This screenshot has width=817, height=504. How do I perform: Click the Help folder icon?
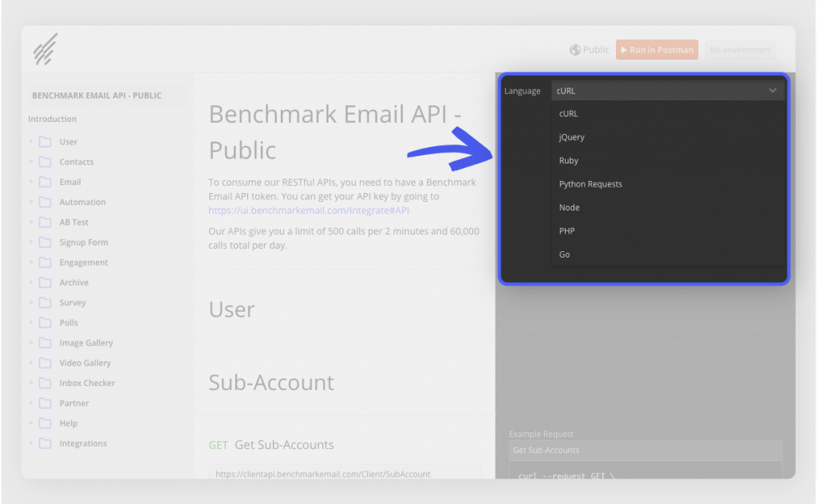tap(45, 423)
